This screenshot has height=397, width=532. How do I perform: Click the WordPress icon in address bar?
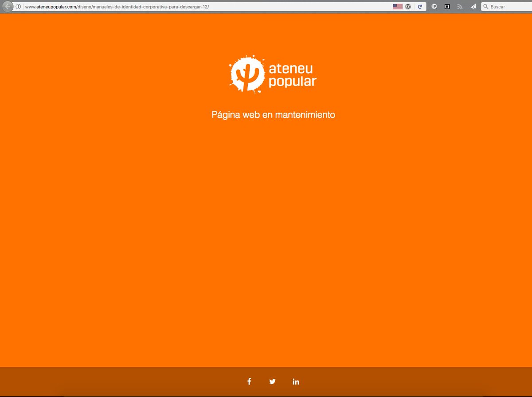point(408,7)
